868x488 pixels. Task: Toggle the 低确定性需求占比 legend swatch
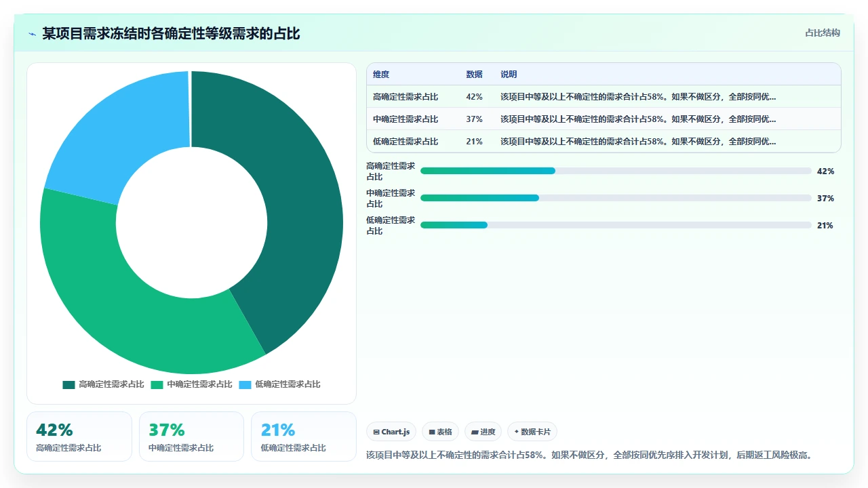click(245, 385)
